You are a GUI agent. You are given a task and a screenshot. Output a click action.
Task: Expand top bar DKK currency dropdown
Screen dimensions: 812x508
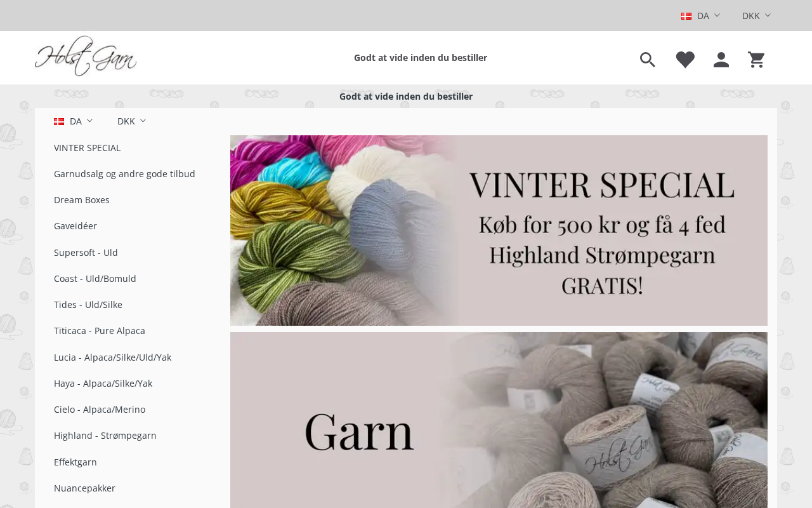756,16
